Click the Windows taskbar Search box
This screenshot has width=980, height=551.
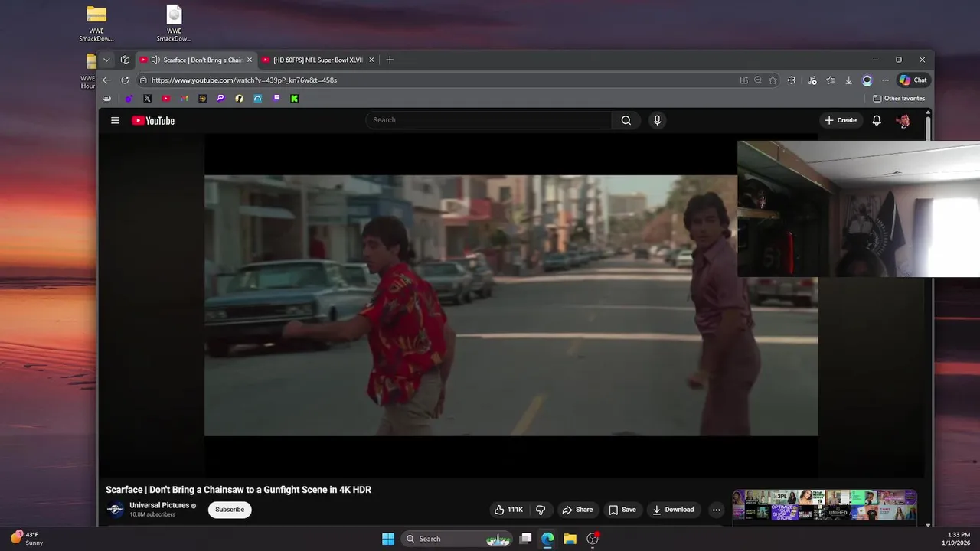(457, 539)
